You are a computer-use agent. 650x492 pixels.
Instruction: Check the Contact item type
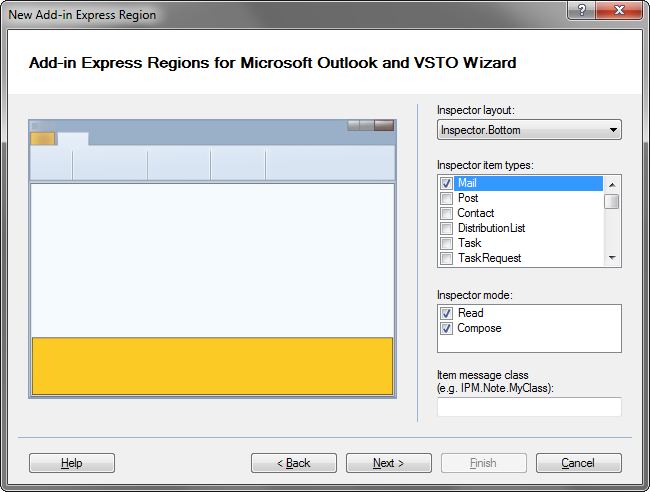[x=446, y=213]
